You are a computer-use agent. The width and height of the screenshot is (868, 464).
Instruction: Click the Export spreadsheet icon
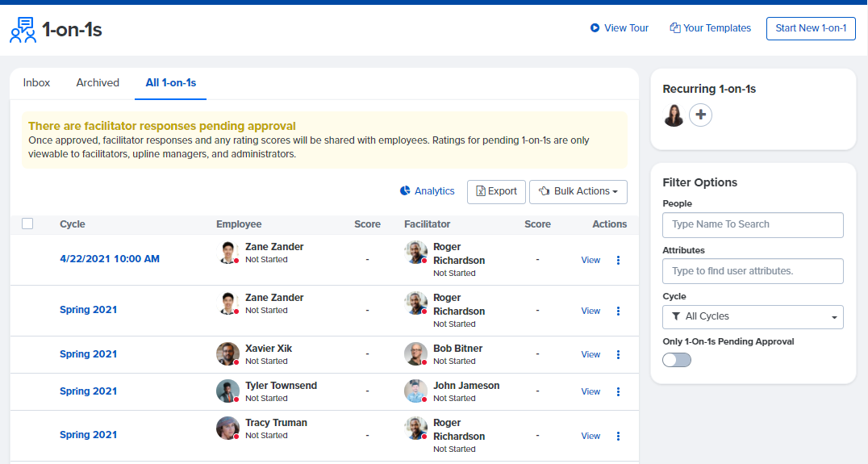pos(481,191)
